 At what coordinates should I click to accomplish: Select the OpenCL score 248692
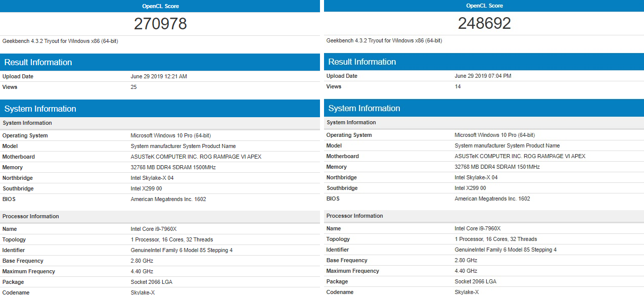tap(484, 23)
